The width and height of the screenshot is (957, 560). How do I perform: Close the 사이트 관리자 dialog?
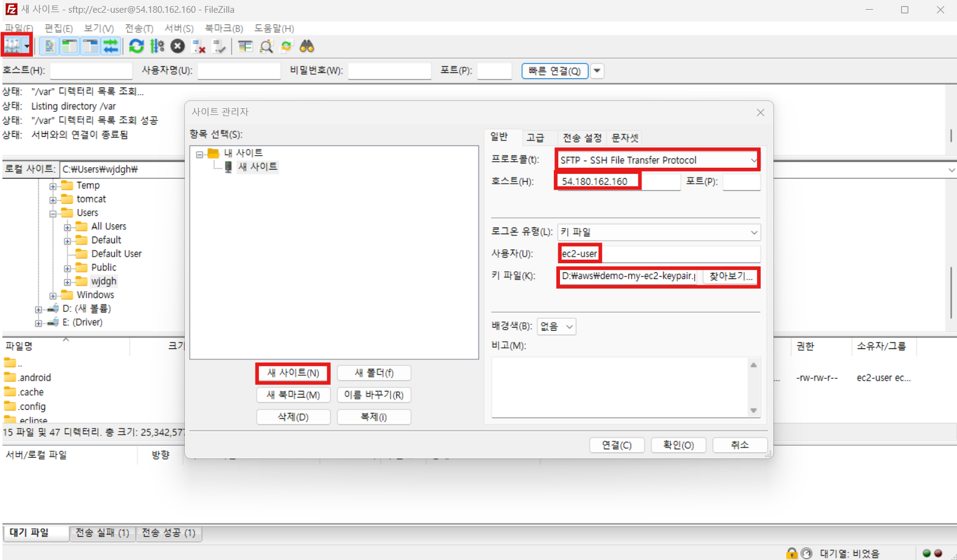[x=760, y=112]
